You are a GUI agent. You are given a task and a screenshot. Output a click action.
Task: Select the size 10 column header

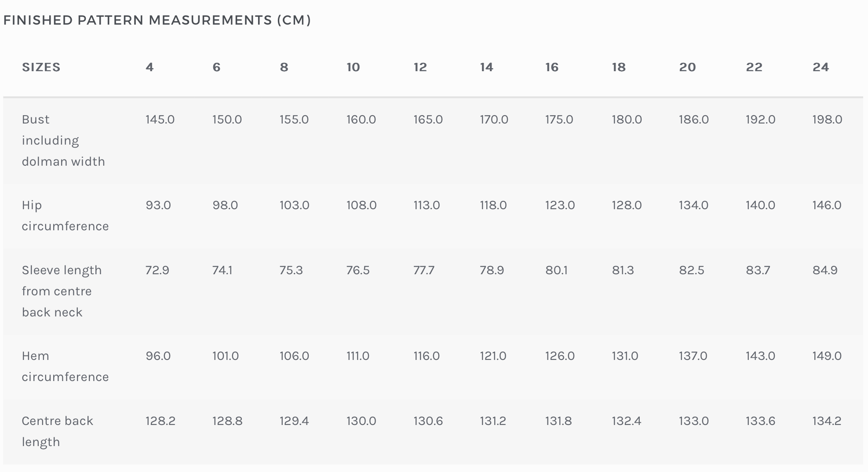pos(353,67)
